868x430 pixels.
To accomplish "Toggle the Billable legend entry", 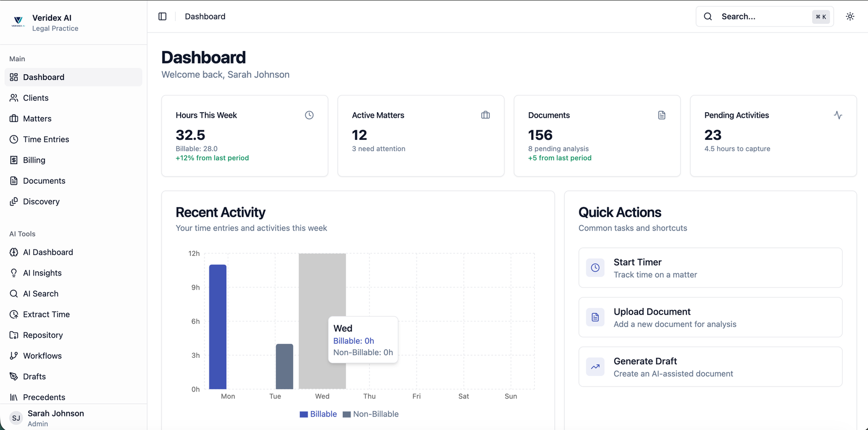I will tap(318, 414).
